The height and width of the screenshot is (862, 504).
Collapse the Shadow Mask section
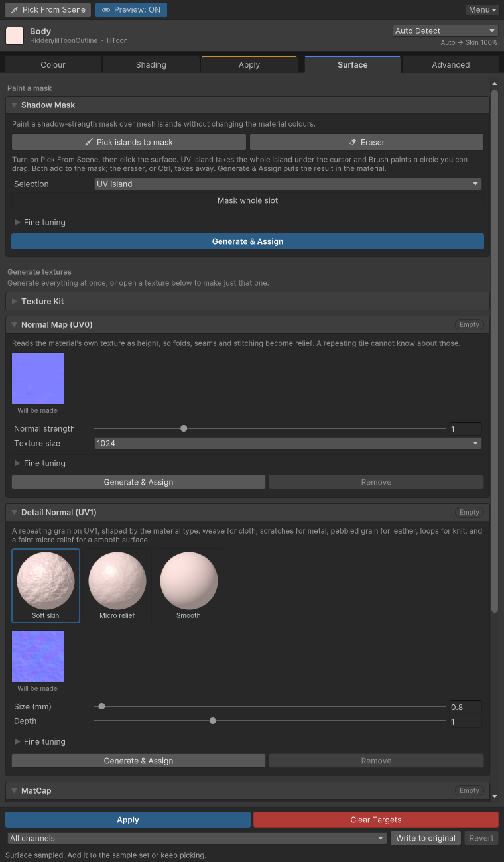coord(247,105)
